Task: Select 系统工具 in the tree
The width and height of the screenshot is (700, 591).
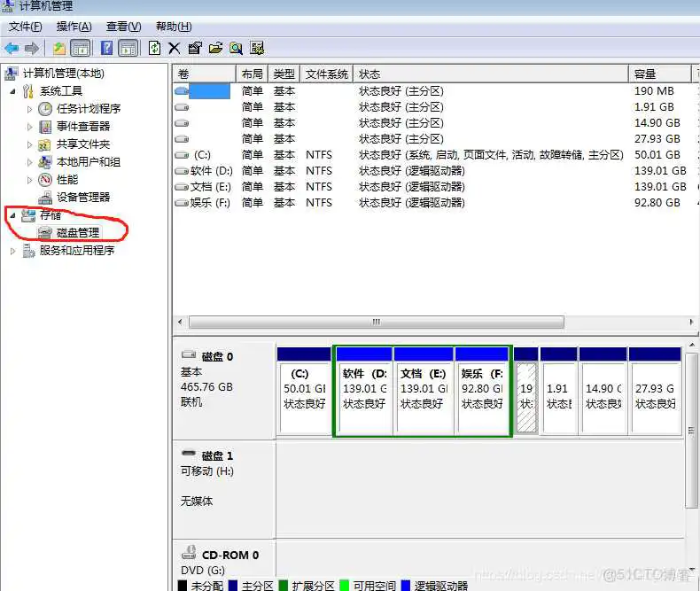Action: click(61, 91)
